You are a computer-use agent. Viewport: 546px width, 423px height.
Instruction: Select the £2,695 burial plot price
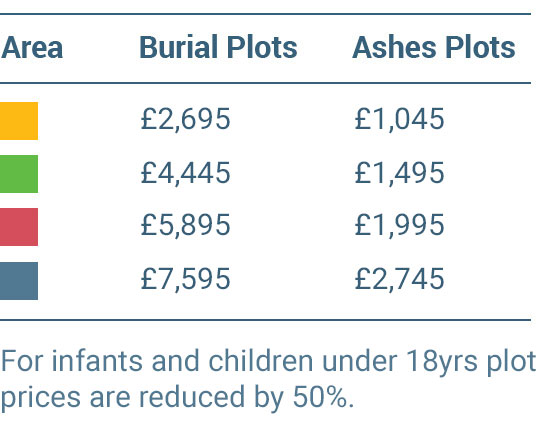pos(186,119)
